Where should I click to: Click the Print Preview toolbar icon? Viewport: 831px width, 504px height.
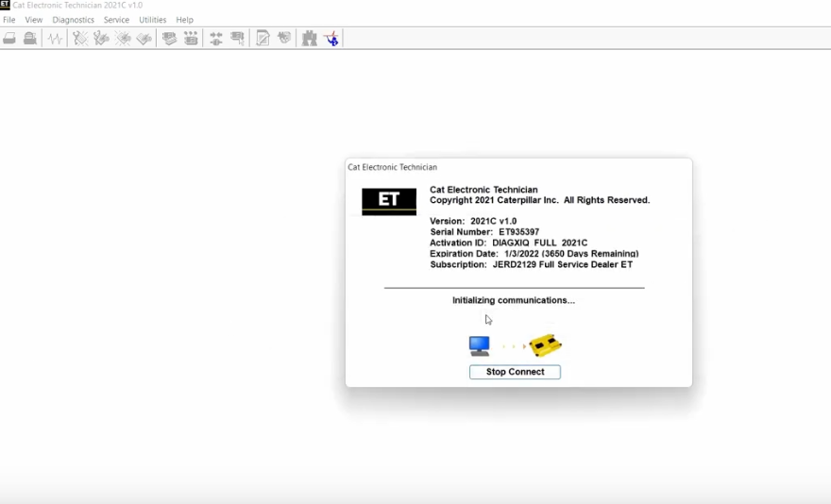[30, 38]
